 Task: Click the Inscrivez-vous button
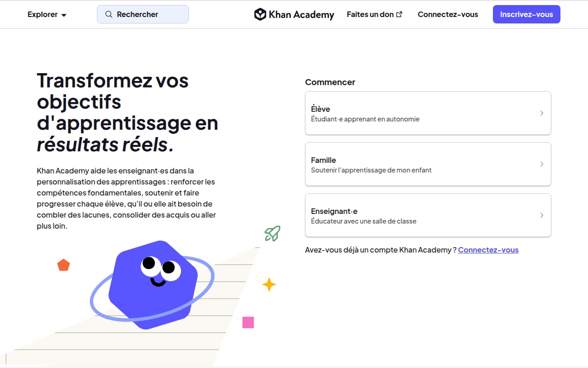526,14
